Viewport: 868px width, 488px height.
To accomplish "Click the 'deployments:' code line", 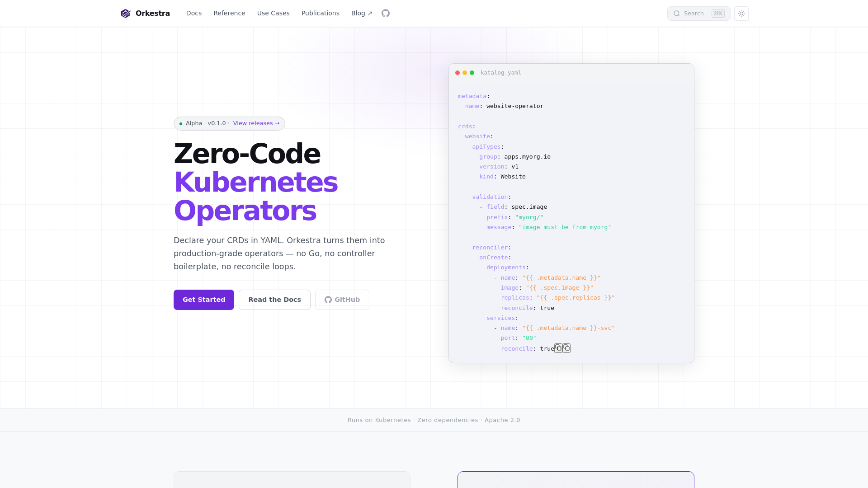I will tap(508, 267).
